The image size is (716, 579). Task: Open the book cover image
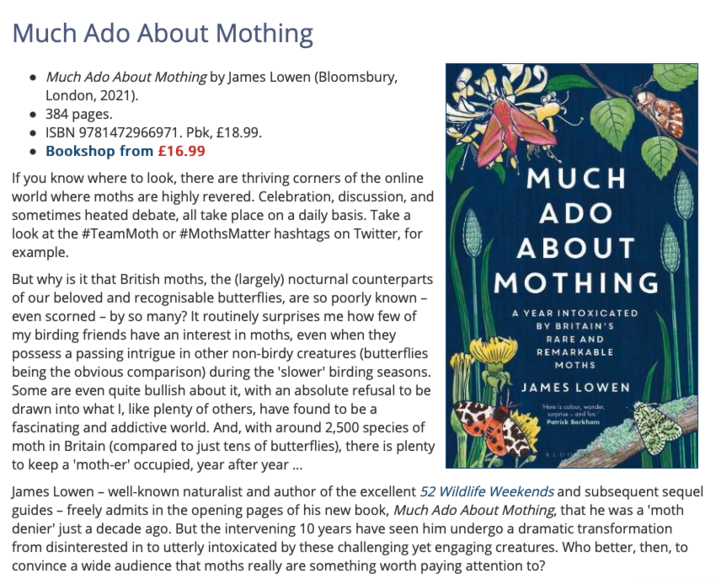point(572,266)
